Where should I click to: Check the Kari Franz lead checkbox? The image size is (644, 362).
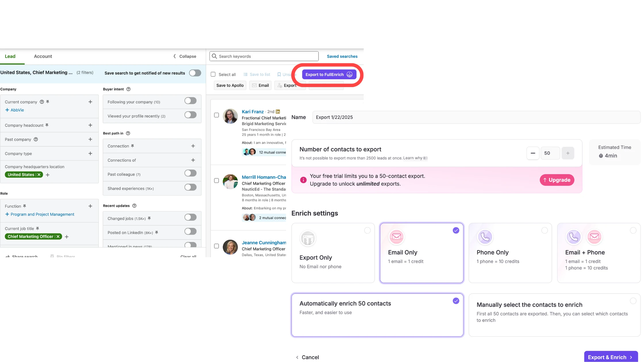tap(216, 115)
